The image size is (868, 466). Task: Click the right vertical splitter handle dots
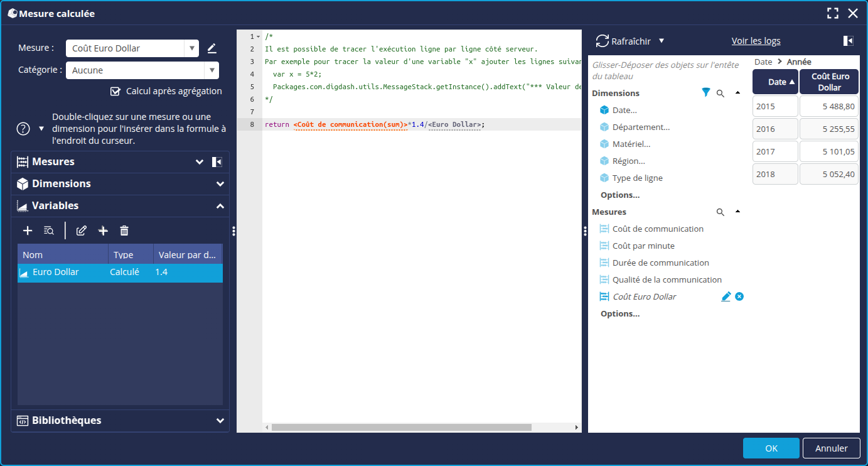pyautogui.click(x=585, y=231)
